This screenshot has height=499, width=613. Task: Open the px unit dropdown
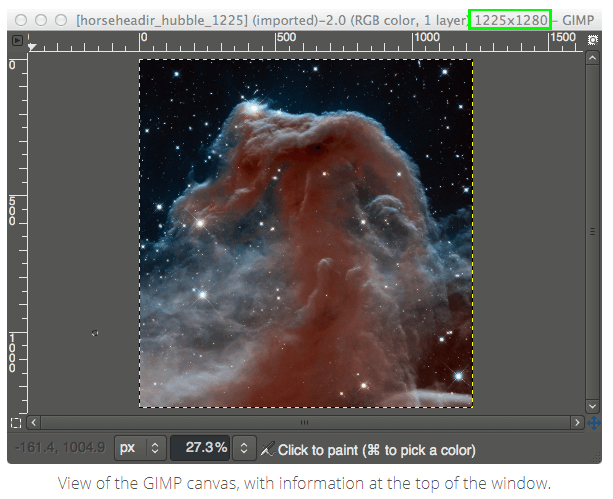pyautogui.click(x=140, y=448)
